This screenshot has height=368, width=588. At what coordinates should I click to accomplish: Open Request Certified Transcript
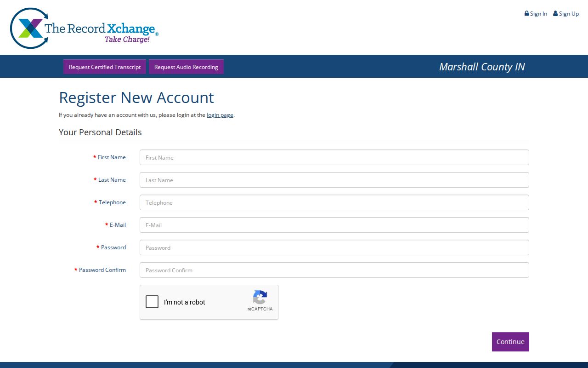[105, 67]
